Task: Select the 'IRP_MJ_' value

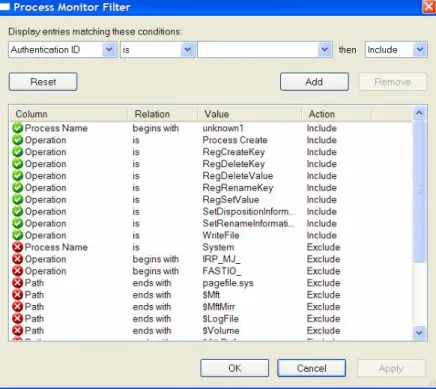Action: tap(221, 259)
